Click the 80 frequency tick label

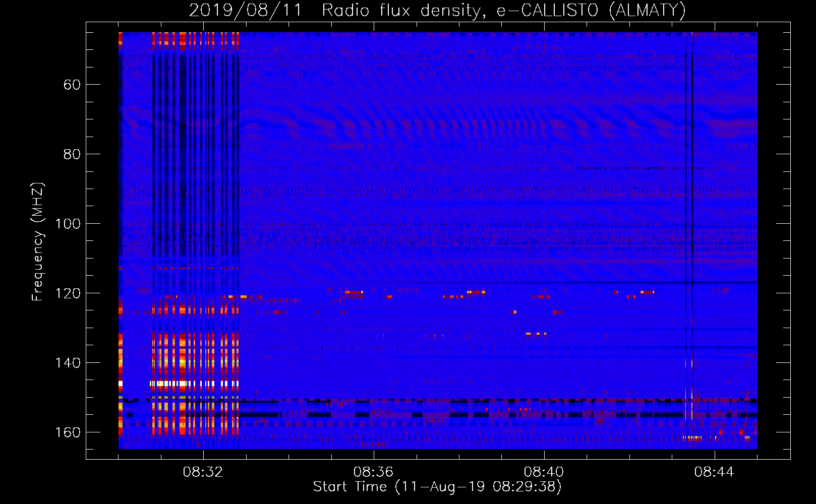click(x=72, y=154)
